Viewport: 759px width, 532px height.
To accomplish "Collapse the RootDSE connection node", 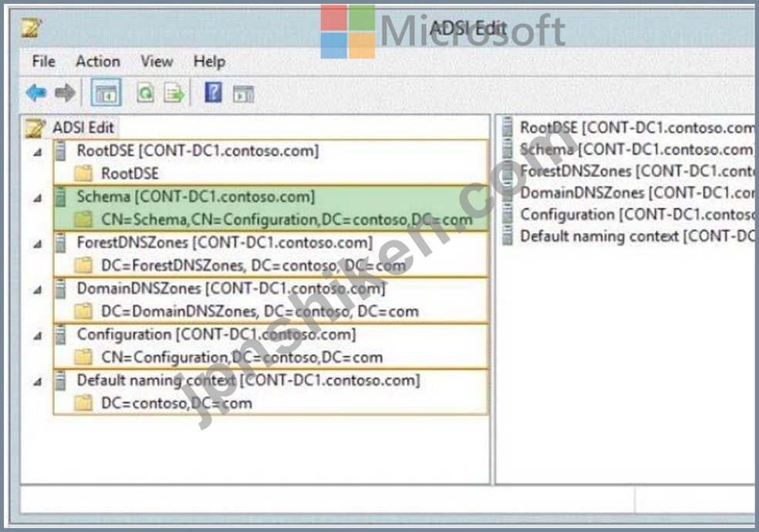I will pos(37,153).
